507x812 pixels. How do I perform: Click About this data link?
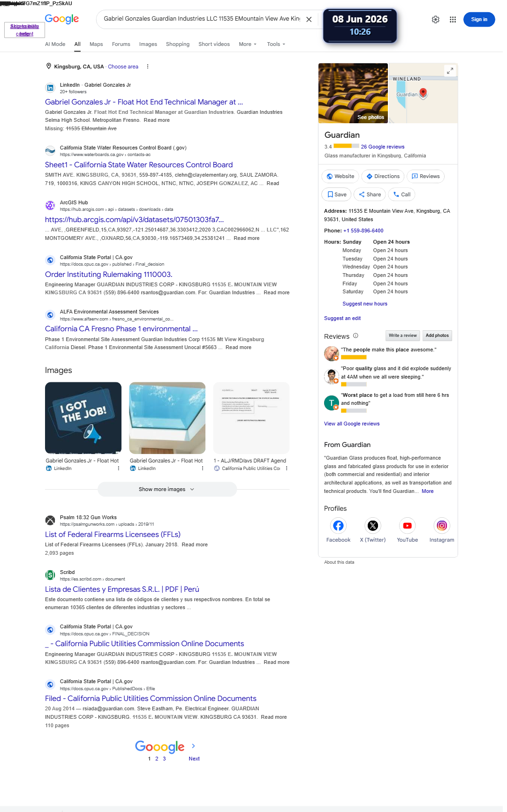pyautogui.click(x=339, y=562)
